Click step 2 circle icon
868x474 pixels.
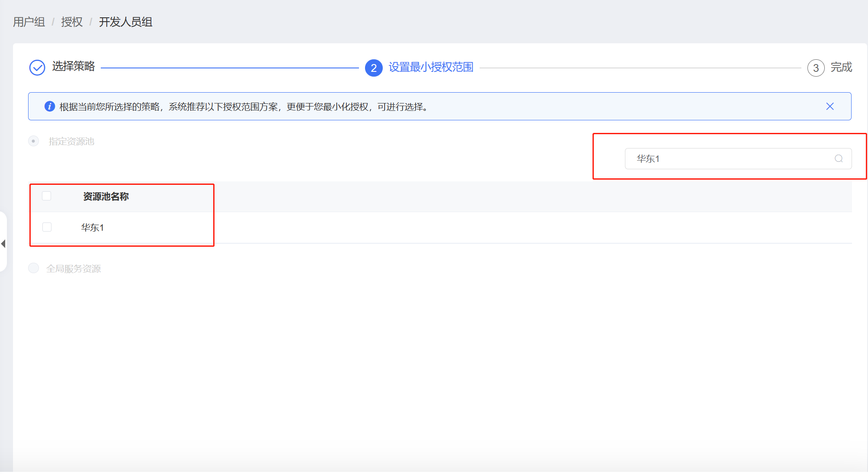click(374, 68)
